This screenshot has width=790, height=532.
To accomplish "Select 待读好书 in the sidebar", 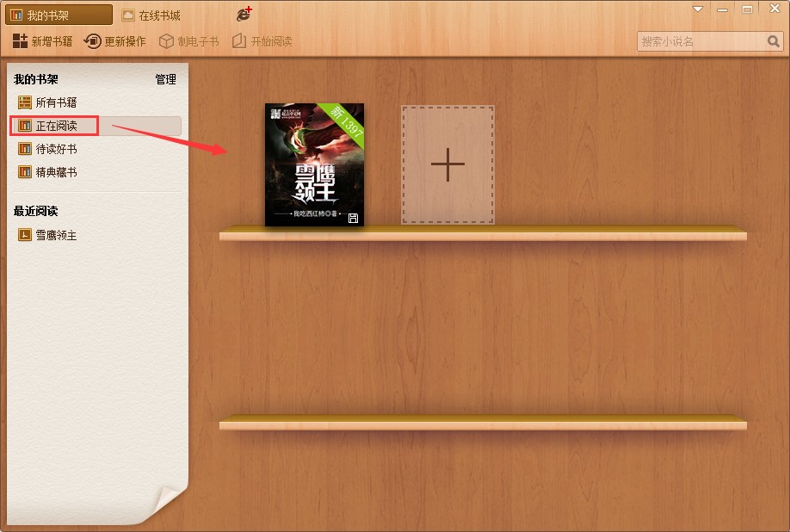I will (x=96, y=149).
